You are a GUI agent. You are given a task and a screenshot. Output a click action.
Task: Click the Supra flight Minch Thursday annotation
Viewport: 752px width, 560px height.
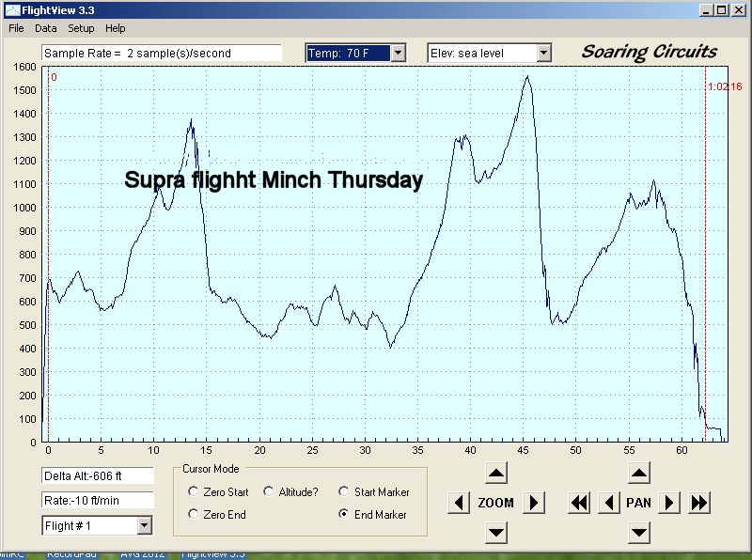274,180
